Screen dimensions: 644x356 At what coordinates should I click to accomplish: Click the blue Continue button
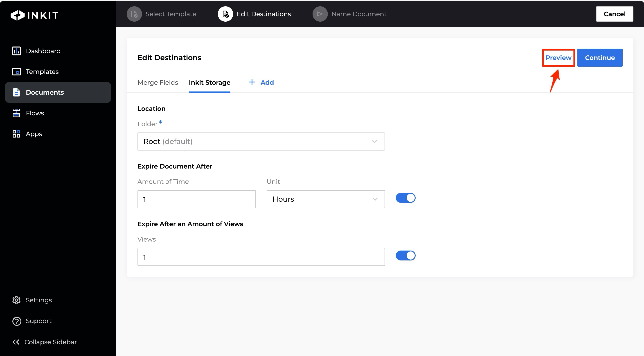(x=600, y=58)
